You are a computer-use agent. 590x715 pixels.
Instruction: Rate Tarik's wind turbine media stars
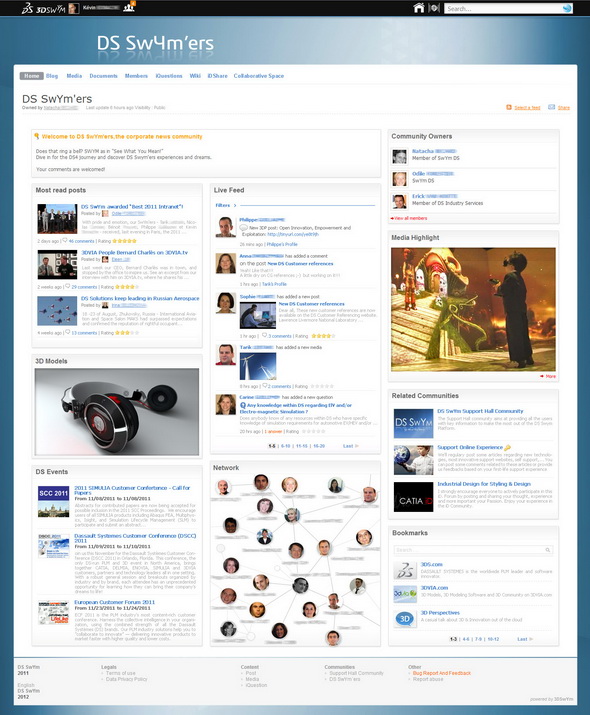tap(321, 386)
